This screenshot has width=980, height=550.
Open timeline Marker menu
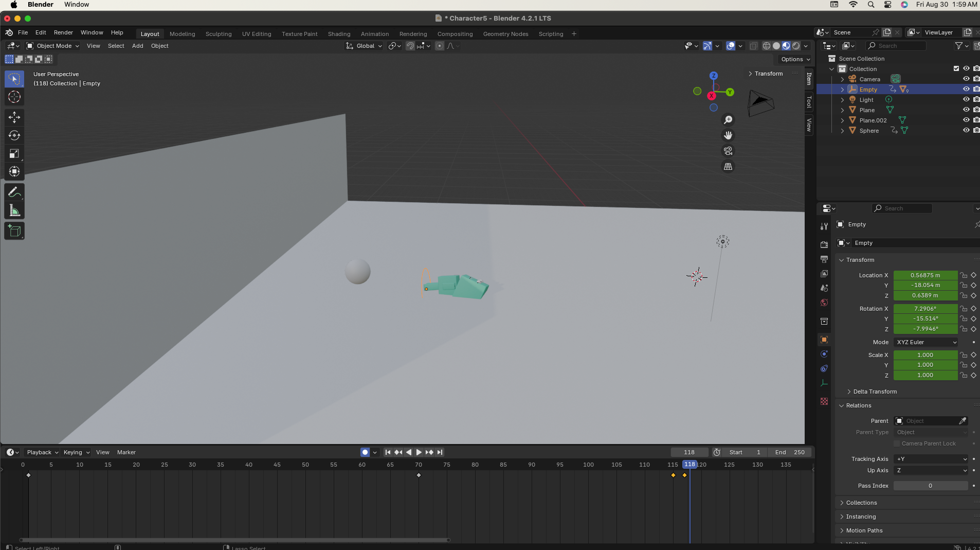click(x=126, y=452)
